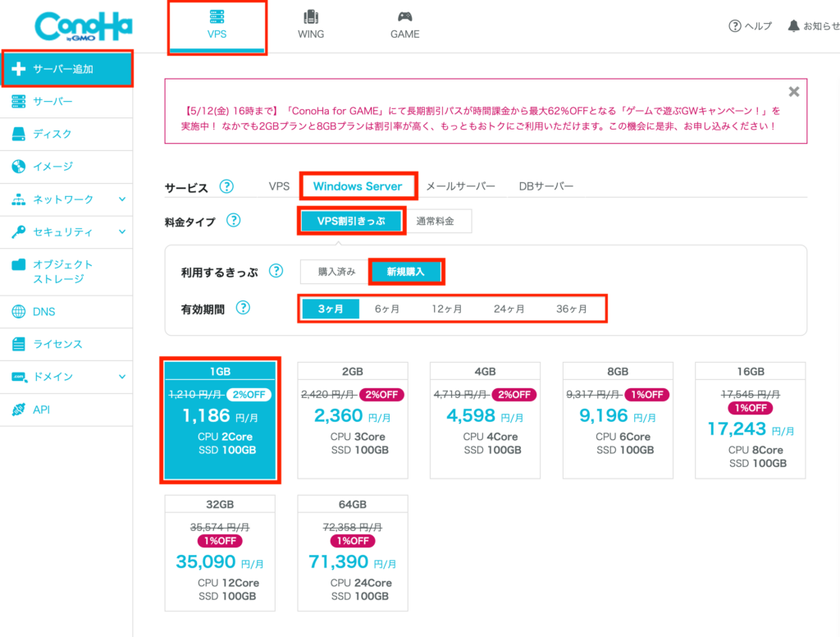The image size is (840, 637).
Task: Expand the セキュリティ menu chevron
Action: pos(122,231)
